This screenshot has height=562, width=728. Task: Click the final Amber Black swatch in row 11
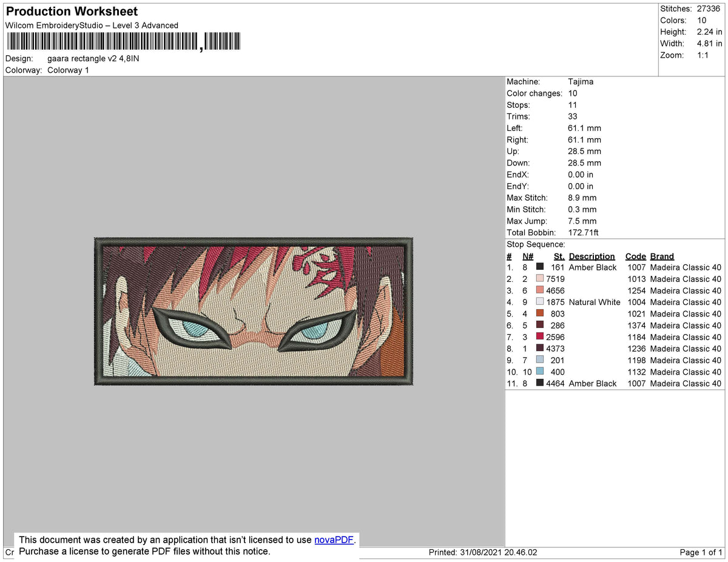pyautogui.click(x=539, y=383)
